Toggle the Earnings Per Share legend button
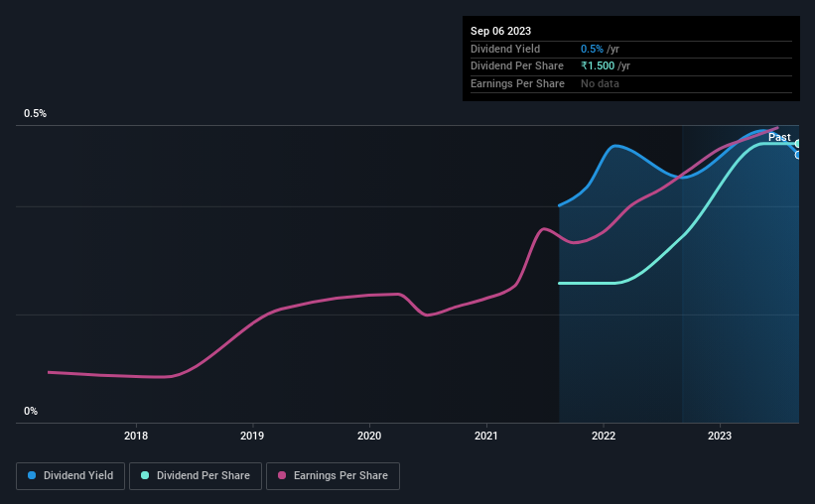Image resolution: width=815 pixels, height=504 pixels. point(333,476)
